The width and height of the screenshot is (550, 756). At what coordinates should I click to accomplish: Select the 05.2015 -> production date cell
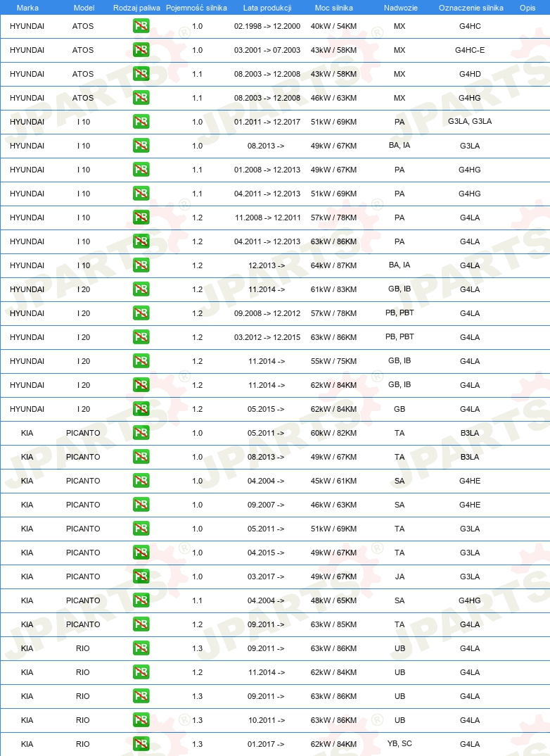tap(266, 409)
